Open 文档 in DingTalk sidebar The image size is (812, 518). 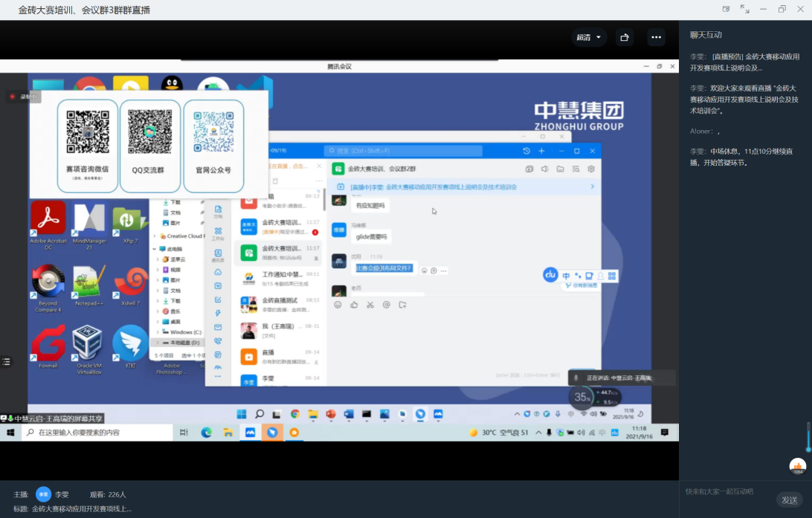click(x=218, y=211)
